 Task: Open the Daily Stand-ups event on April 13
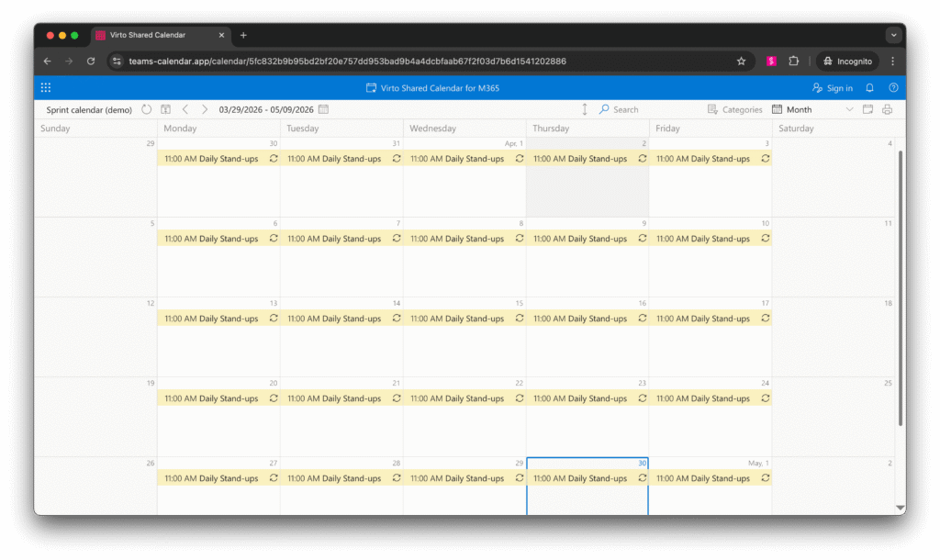pyautogui.click(x=218, y=319)
